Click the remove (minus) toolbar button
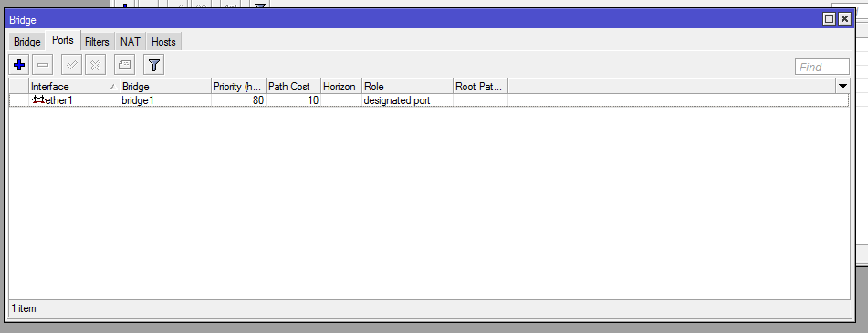This screenshot has width=868, height=333. tap(42, 66)
